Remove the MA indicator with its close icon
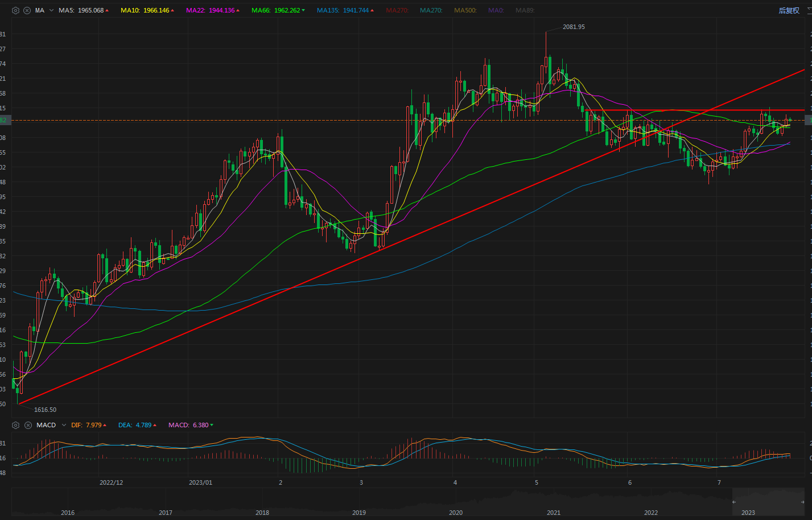Viewport: 812px width, 520px height. click(x=27, y=10)
